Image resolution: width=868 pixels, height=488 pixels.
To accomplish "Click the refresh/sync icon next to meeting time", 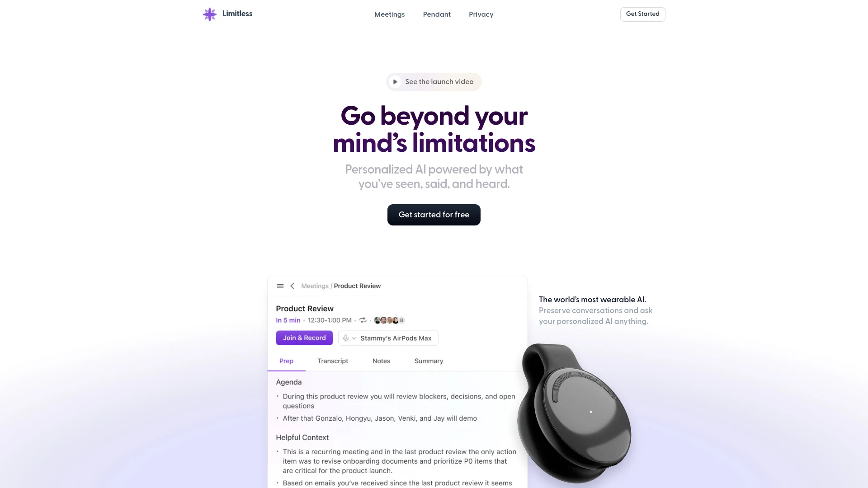I will 363,320.
